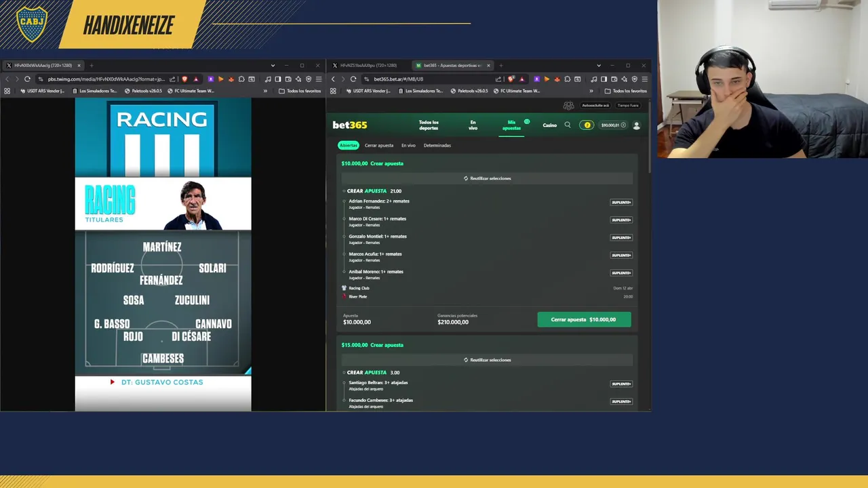Click the purple download extension icon in the bet365 browser
This screenshot has width=868, height=488.
(536, 79)
